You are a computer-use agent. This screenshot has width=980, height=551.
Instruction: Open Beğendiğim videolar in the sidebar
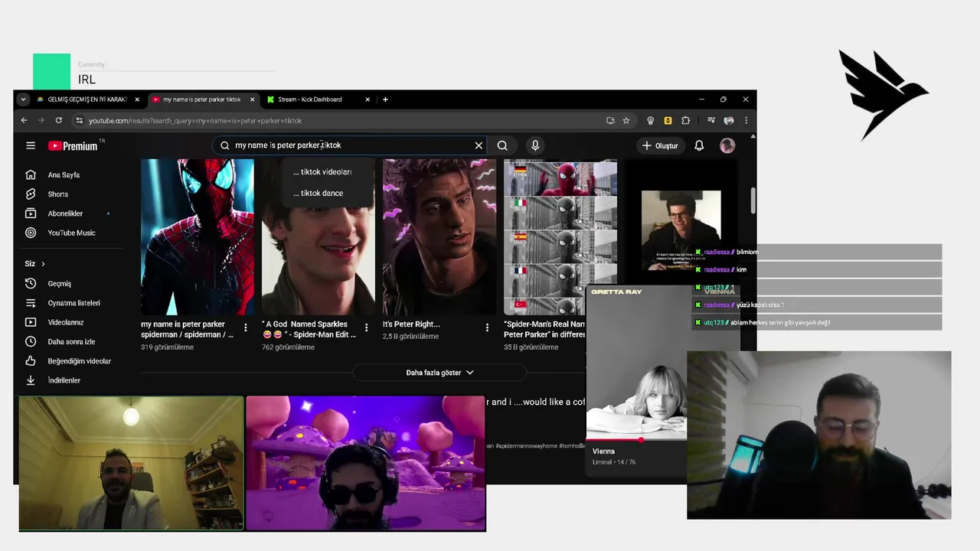[x=79, y=361]
